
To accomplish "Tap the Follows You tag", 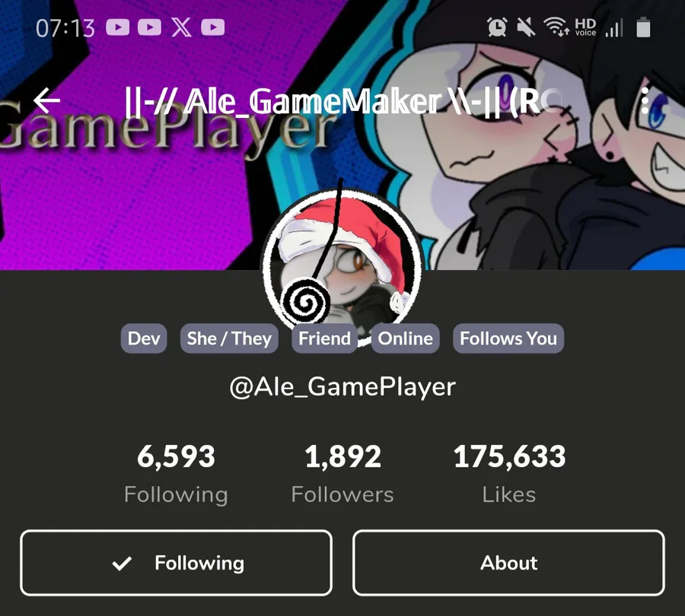I will (508, 338).
